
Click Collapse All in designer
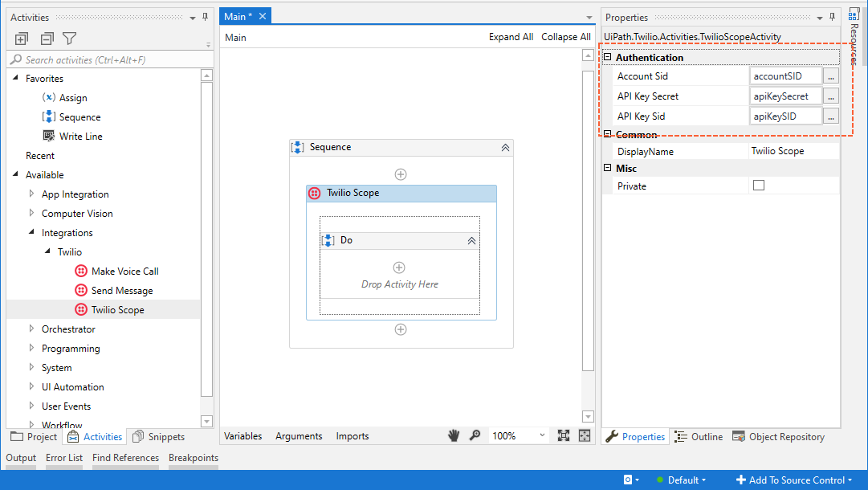(566, 36)
